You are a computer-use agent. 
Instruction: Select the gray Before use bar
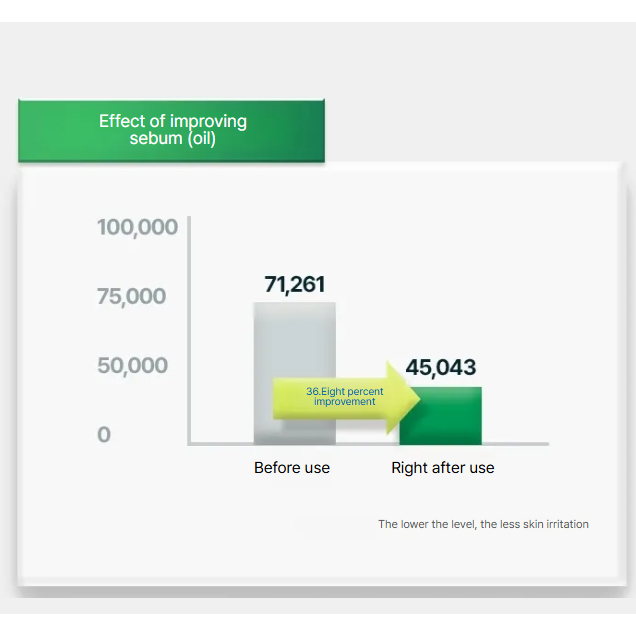(293, 340)
